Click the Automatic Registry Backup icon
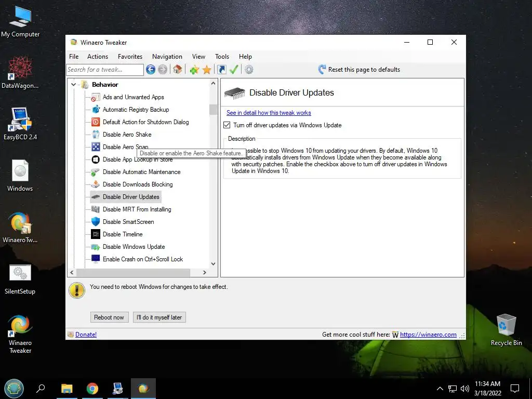 click(96, 110)
